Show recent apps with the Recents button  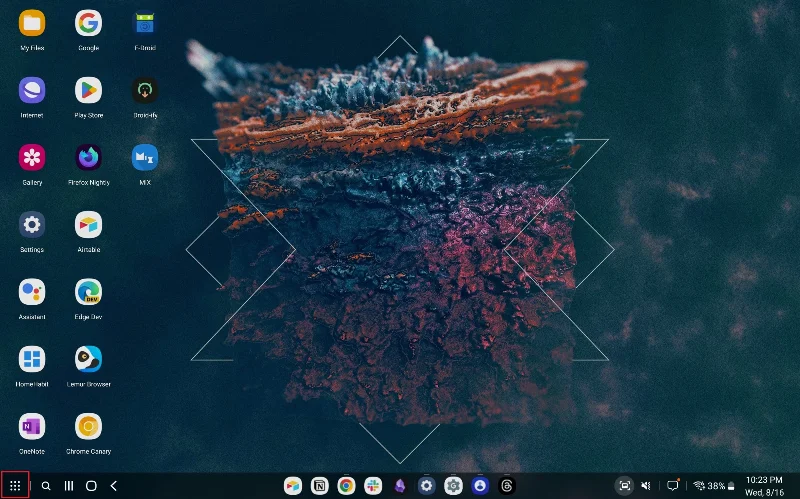pyautogui.click(x=69, y=485)
